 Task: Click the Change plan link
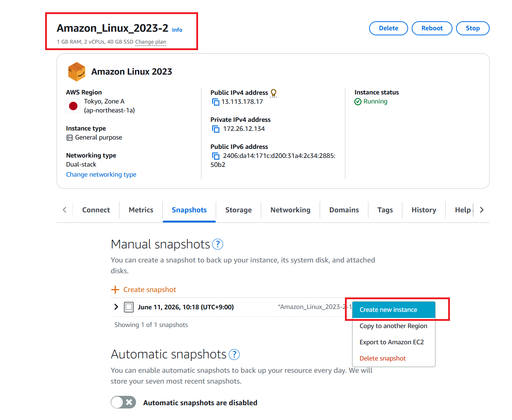coord(150,42)
